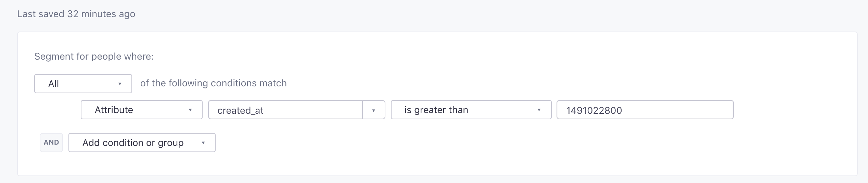This screenshot has width=868, height=183.
Task: Click the word 'Attribute' in the selector
Action: pyautogui.click(x=114, y=110)
